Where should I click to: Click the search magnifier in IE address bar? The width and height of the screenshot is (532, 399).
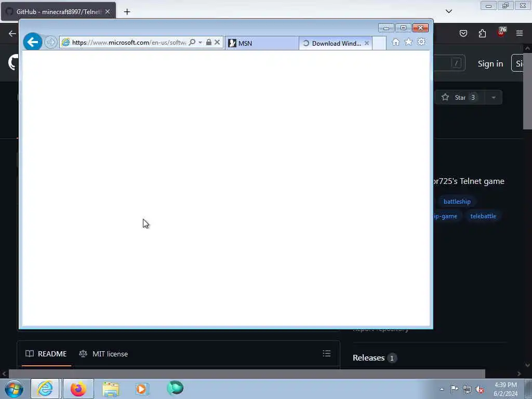coord(192,43)
